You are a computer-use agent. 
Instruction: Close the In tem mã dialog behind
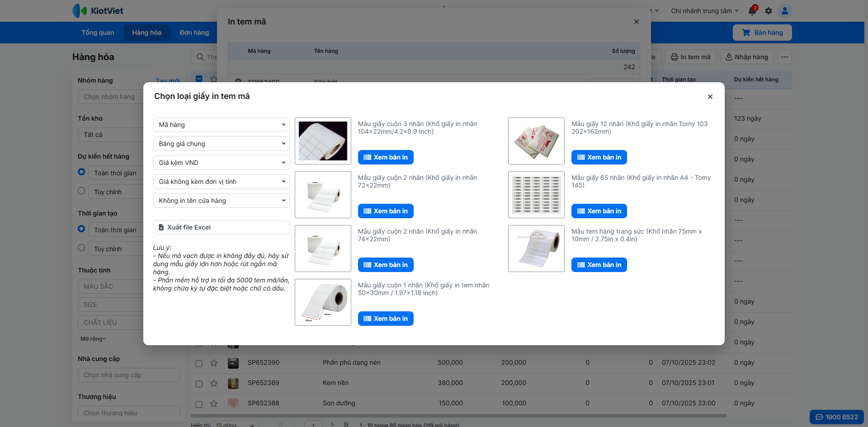(637, 22)
